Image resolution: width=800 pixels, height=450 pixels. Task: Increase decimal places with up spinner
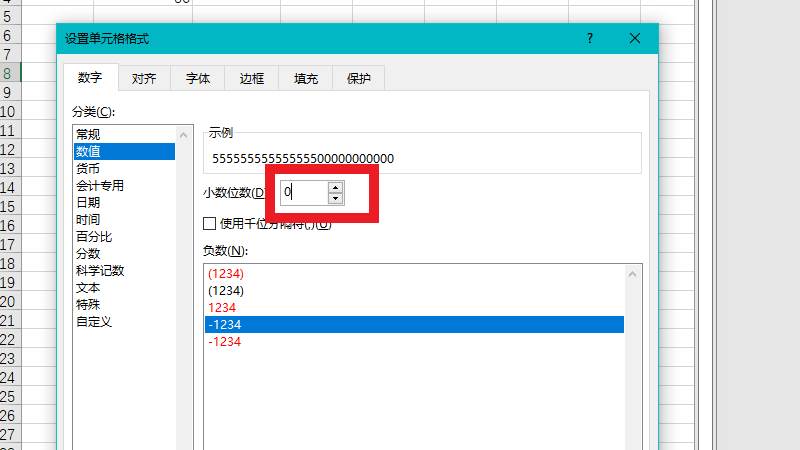[x=335, y=187]
